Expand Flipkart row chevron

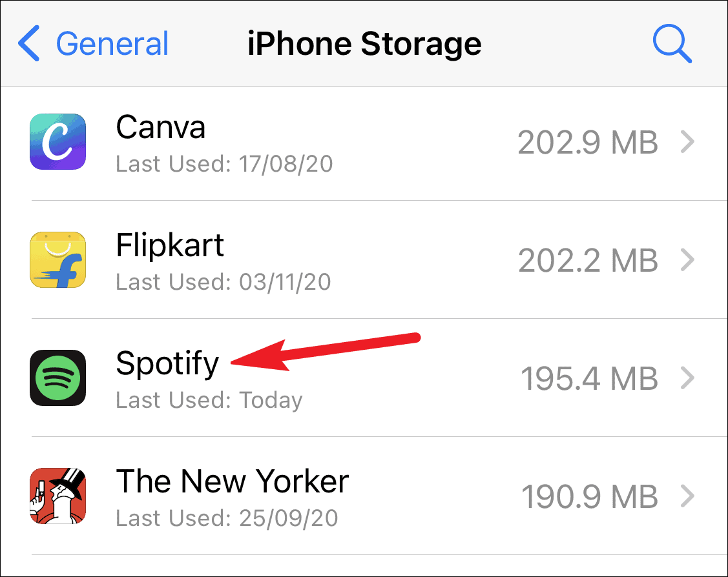pos(687,259)
